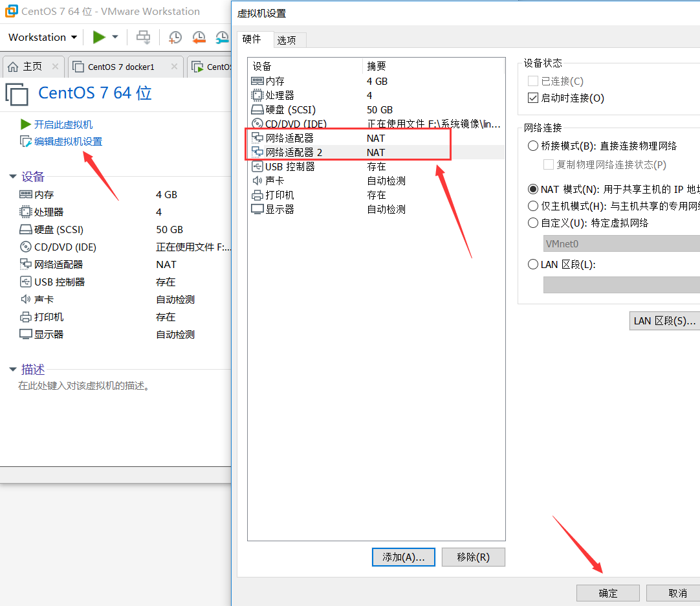Select the 选项 tab in settings dialog

(x=286, y=40)
